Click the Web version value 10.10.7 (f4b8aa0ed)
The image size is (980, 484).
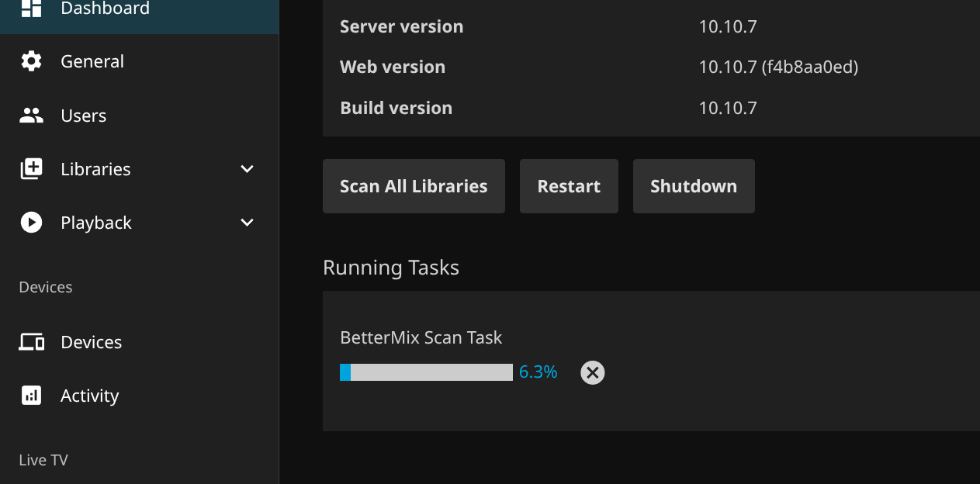(778, 67)
